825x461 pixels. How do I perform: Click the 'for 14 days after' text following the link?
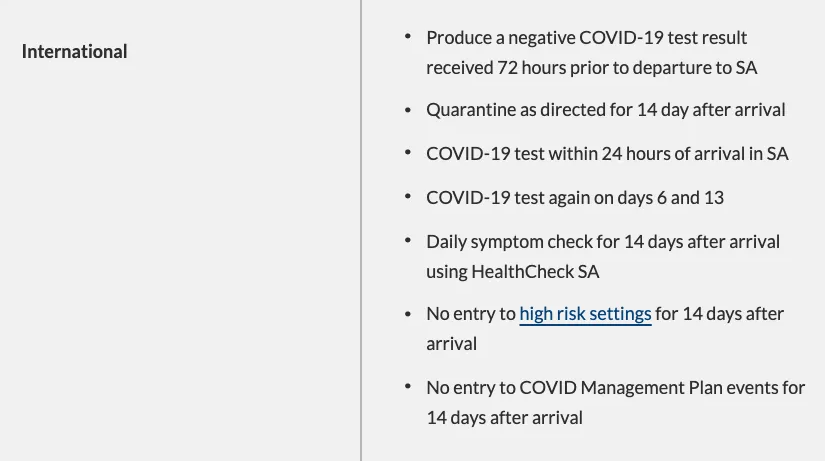(x=720, y=314)
